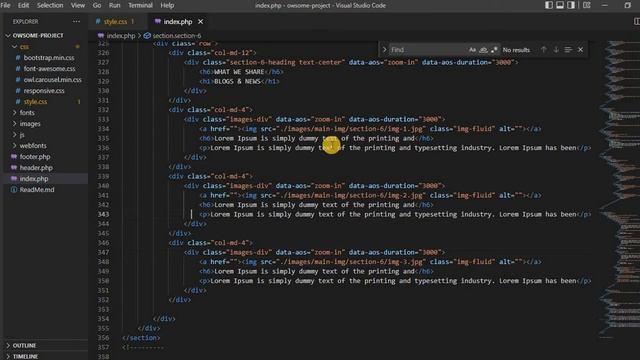Open font-awesome.css file
This screenshot has height=360, width=640.
(x=49, y=69)
